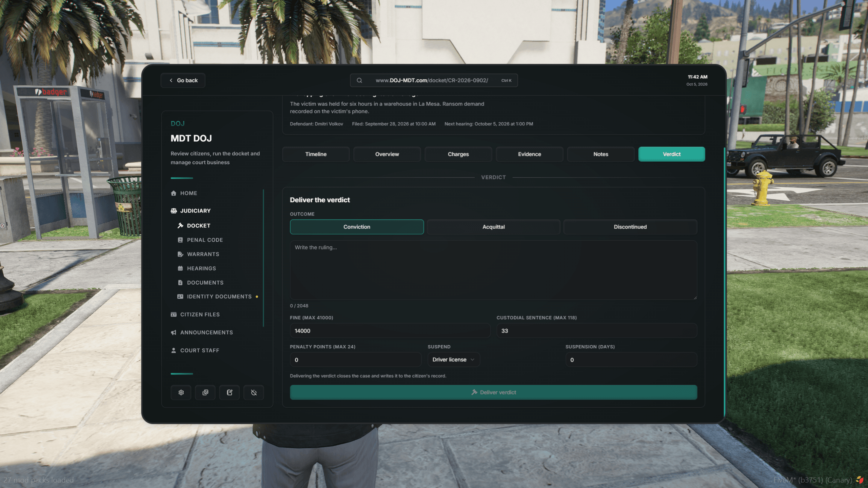Open the Penal Code menu label

click(205, 240)
